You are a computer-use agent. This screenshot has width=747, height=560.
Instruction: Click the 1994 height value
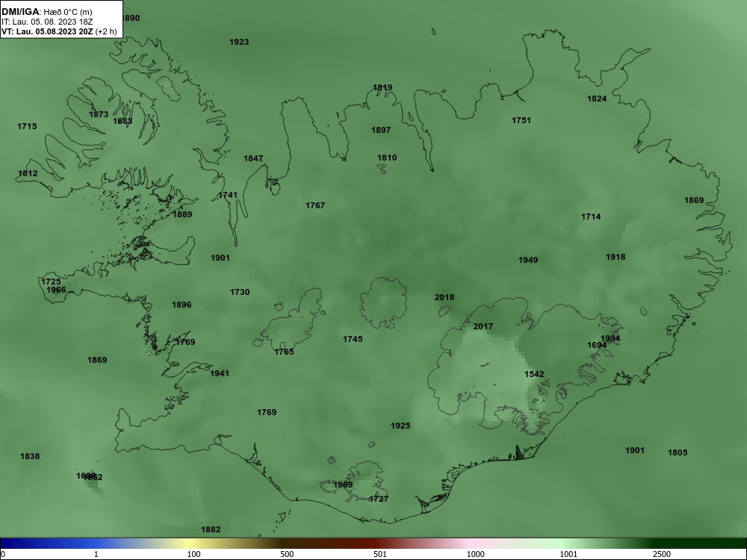tap(610, 338)
